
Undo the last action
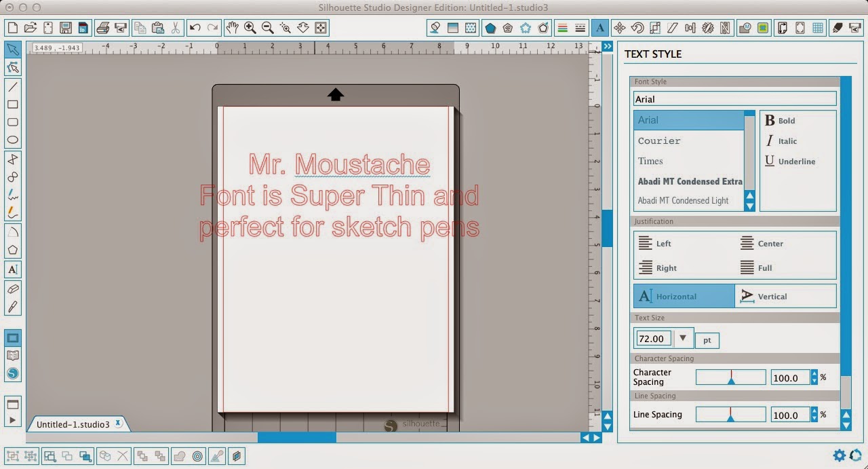coord(195,28)
